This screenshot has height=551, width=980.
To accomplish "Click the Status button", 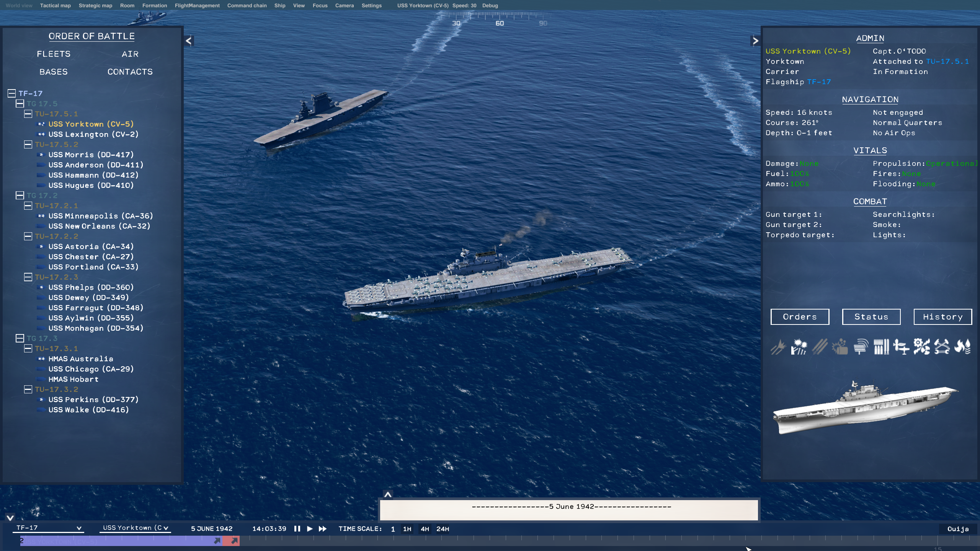I will [x=871, y=317].
